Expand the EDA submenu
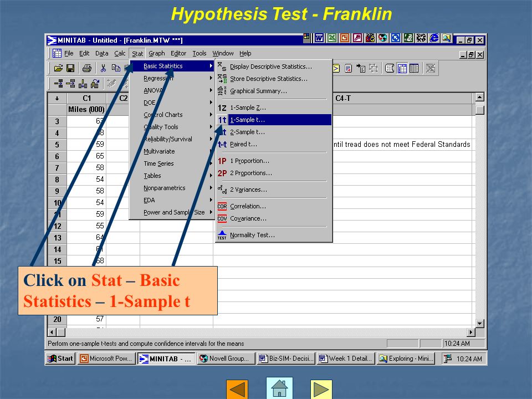Screen dimensions: 532x399 pos(172,200)
